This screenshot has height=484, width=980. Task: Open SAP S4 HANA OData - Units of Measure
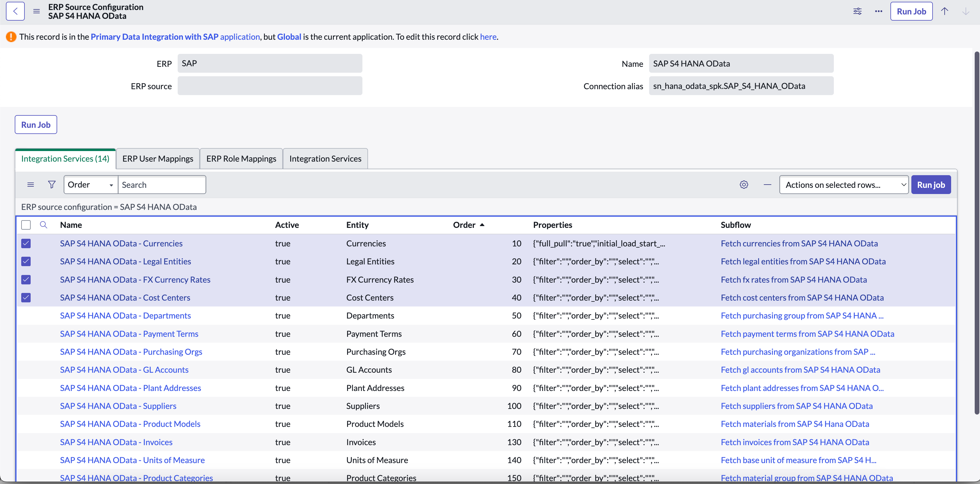132,460
